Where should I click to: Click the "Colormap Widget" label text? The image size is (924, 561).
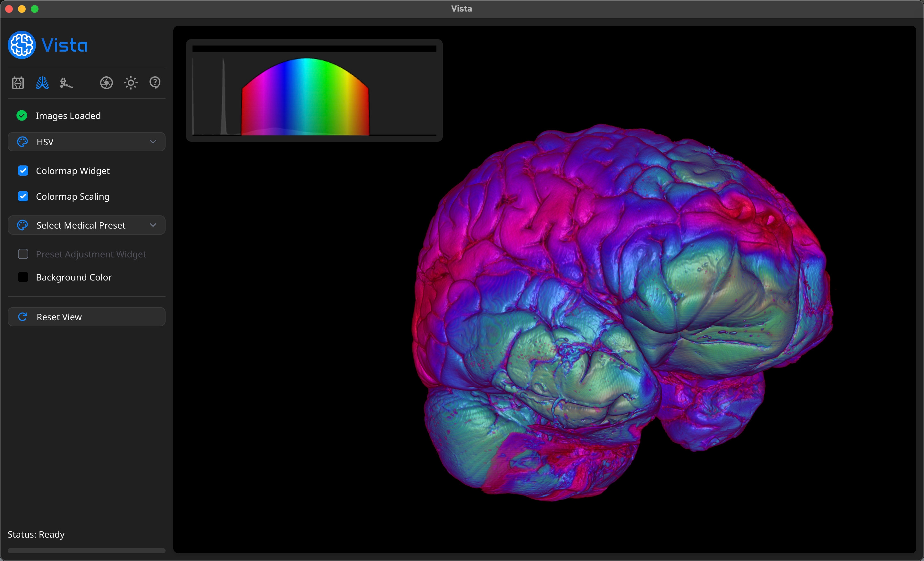pyautogui.click(x=73, y=171)
